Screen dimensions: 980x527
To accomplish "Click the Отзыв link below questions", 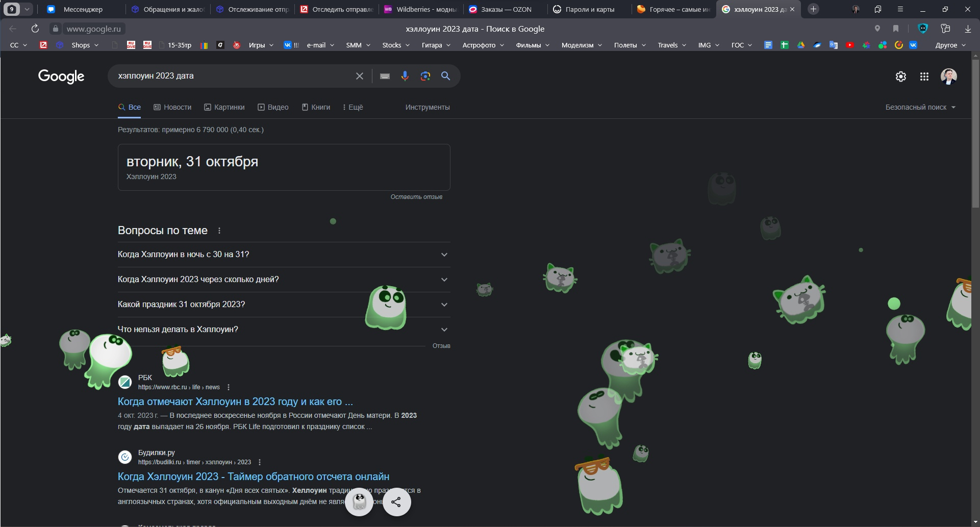I will tap(441, 346).
